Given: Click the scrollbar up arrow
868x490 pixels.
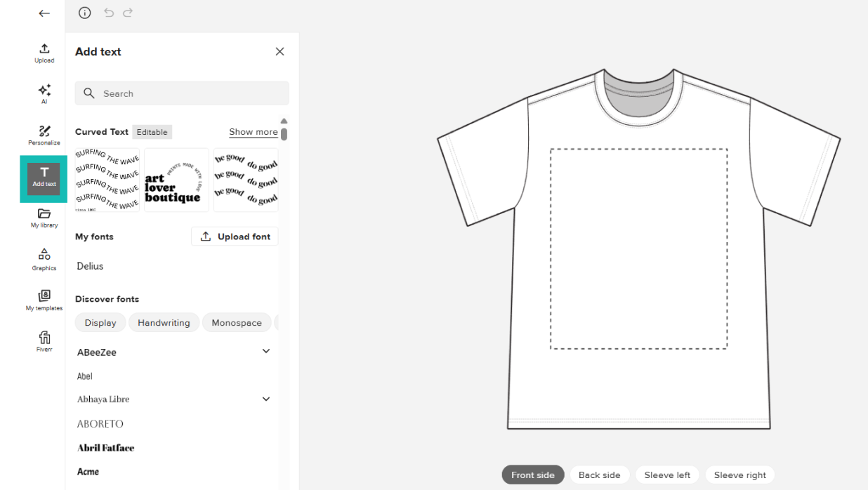Looking at the screenshot, I should pos(284,121).
